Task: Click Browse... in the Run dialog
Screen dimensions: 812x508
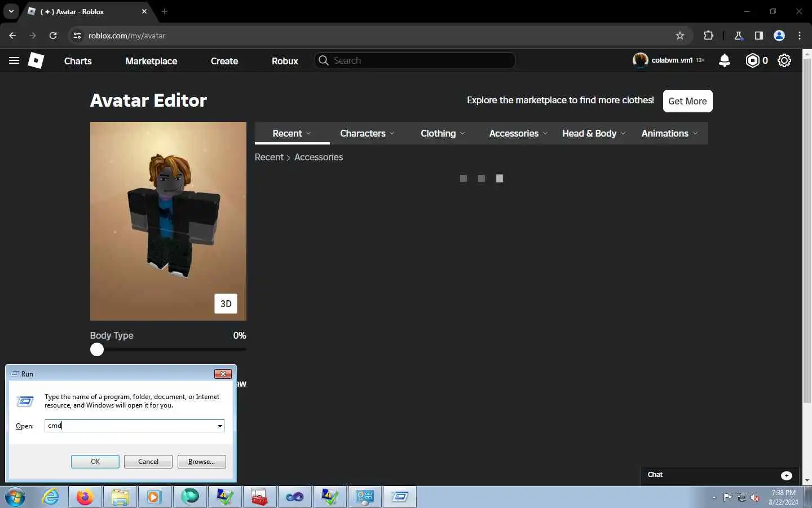Action: click(201, 462)
